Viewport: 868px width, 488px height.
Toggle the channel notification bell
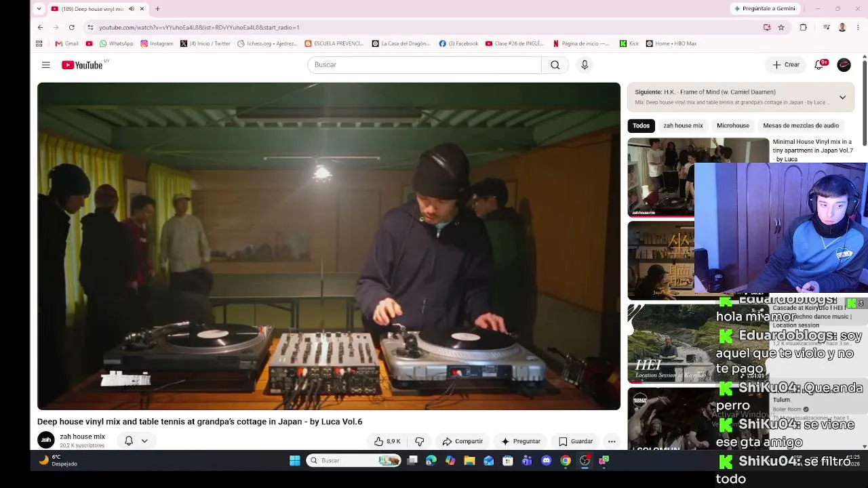(x=129, y=441)
